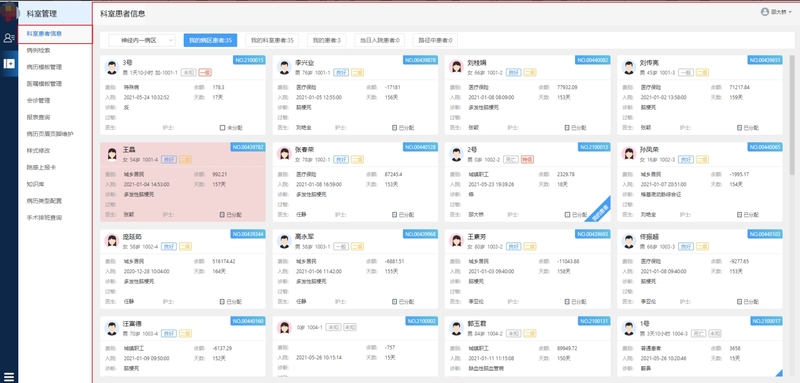This screenshot has height=383, width=800.
Task: Tick the 未分配 checkbox on 3号 card
Action: [x=222, y=128]
